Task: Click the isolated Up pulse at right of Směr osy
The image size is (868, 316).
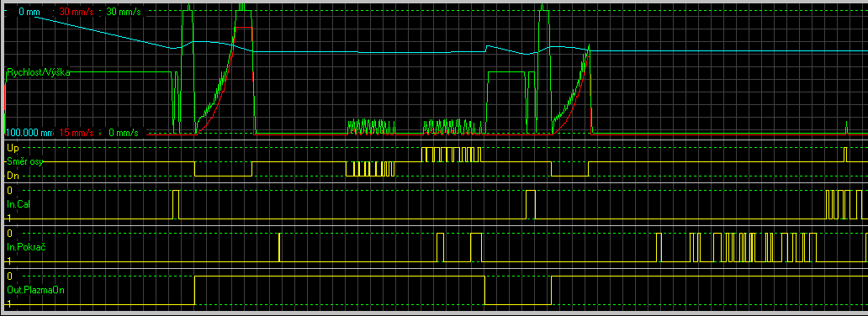Action: pyautogui.click(x=845, y=155)
